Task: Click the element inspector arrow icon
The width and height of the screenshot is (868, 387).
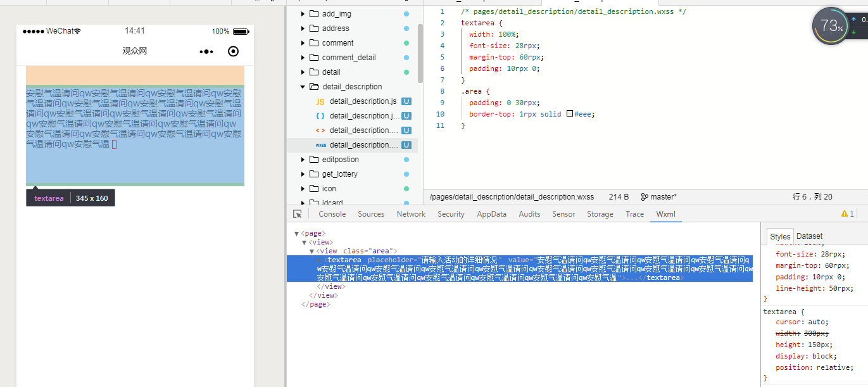Action: pyautogui.click(x=298, y=214)
